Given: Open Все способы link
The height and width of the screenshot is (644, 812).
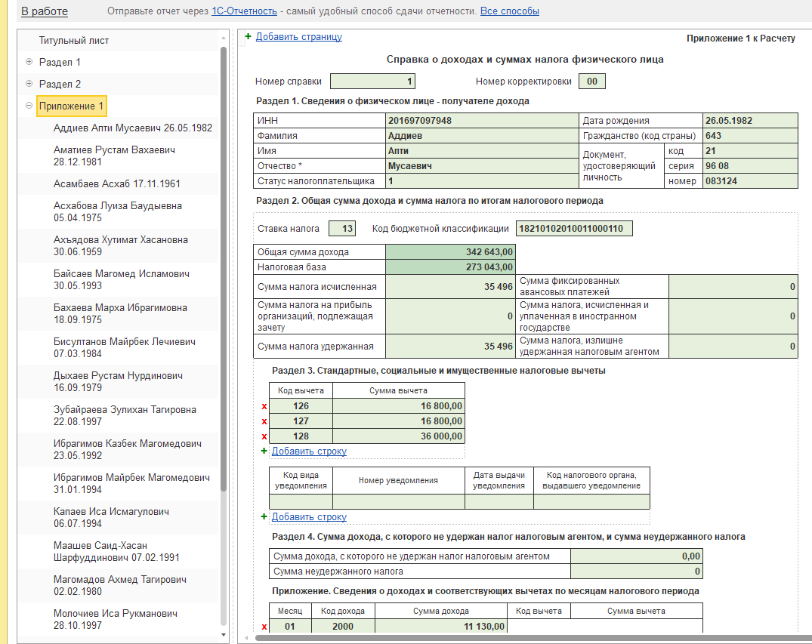Looking at the screenshot, I should (x=510, y=11).
